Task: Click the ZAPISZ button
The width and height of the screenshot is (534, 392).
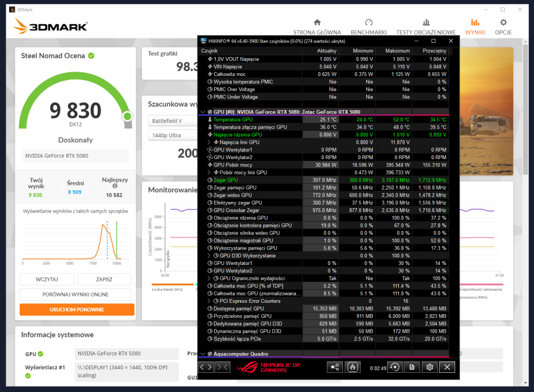Action: click(x=104, y=279)
